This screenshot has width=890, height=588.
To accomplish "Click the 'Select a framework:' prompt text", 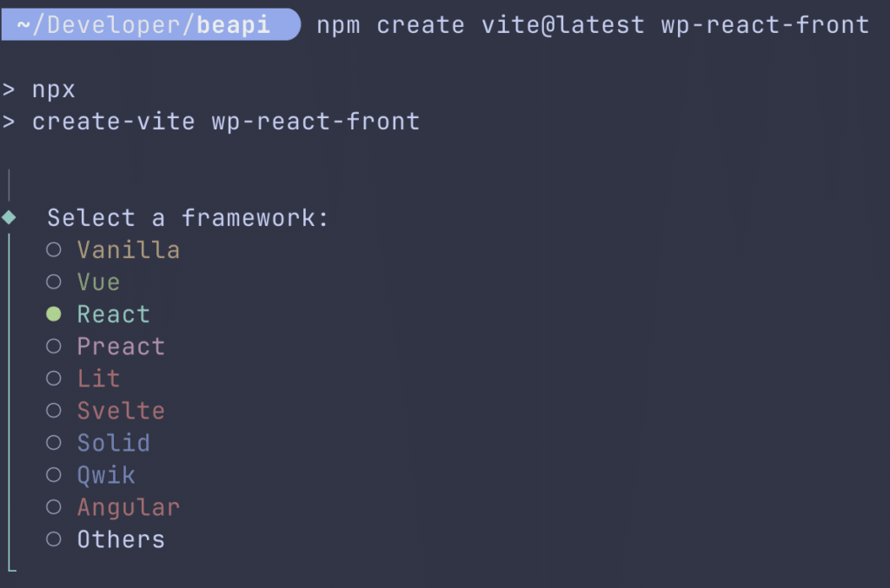I will pyautogui.click(x=188, y=218).
